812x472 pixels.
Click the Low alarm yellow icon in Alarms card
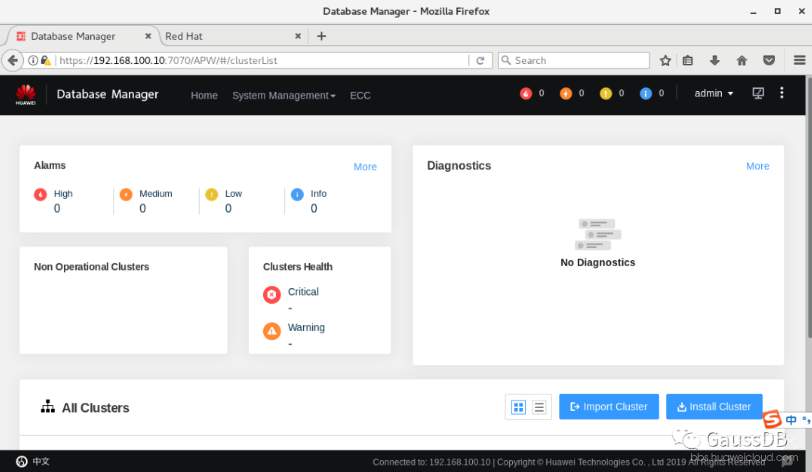[x=211, y=194]
